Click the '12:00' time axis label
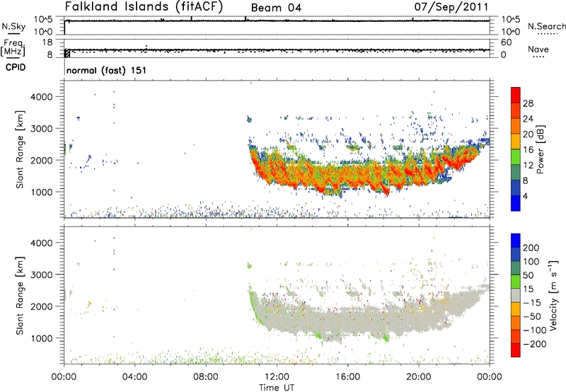The image size is (566, 392). pos(277,377)
